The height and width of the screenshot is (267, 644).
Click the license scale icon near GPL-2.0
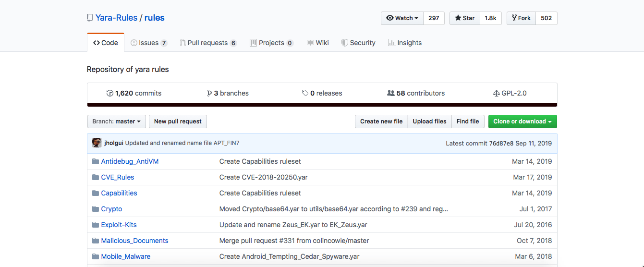[x=497, y=93]
